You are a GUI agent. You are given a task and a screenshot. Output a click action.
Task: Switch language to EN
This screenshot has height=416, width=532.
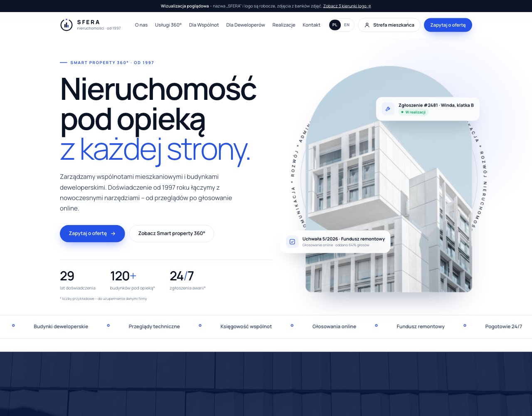point(347,25)
